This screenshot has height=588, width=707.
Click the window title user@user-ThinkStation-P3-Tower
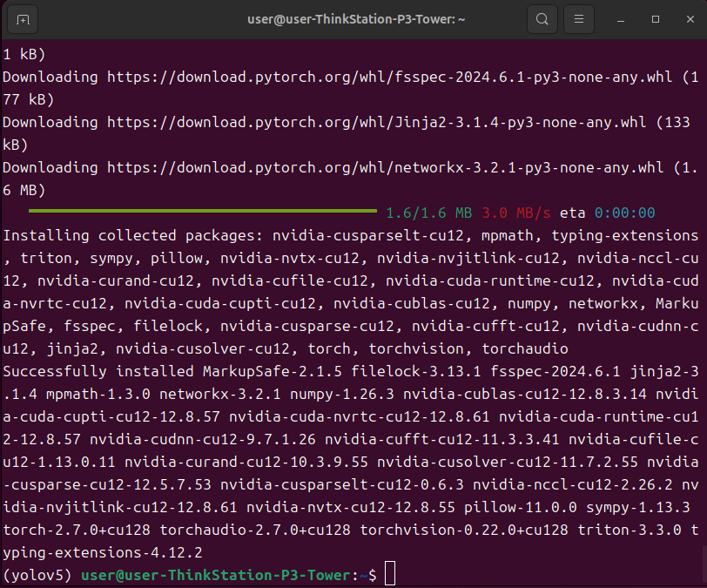coord(356,19)
